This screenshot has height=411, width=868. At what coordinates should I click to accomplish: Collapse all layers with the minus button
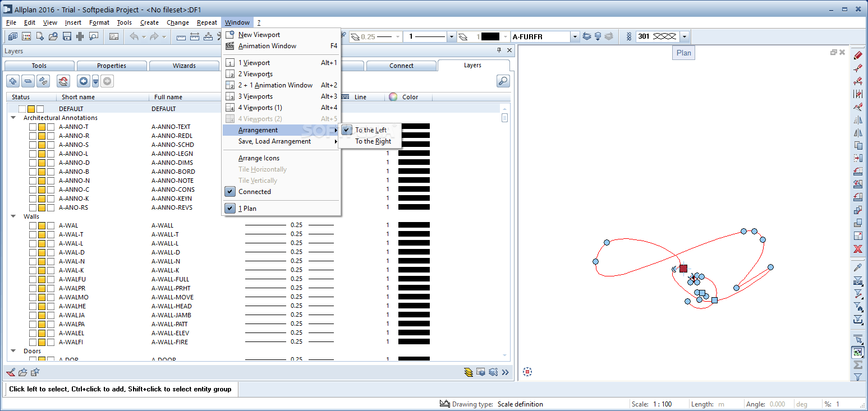[28, 81]
